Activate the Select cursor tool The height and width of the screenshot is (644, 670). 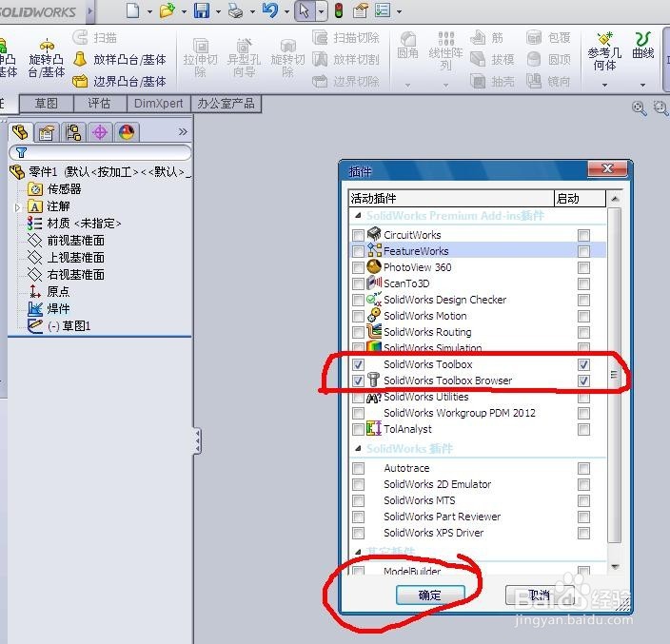305,10
